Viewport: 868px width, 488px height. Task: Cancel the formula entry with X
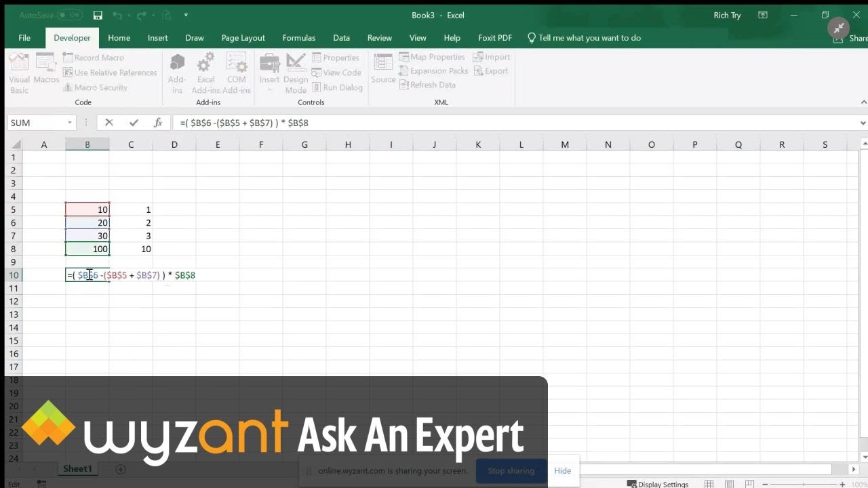109,123
